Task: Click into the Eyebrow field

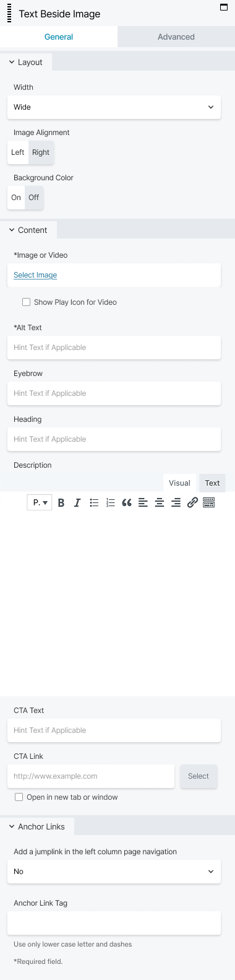Action: tap(114, 393)
